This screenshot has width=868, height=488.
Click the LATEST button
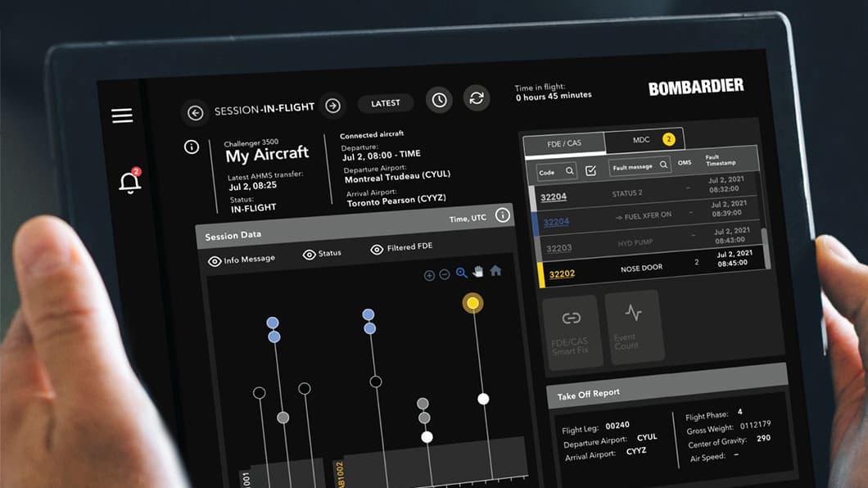point(386,103)
